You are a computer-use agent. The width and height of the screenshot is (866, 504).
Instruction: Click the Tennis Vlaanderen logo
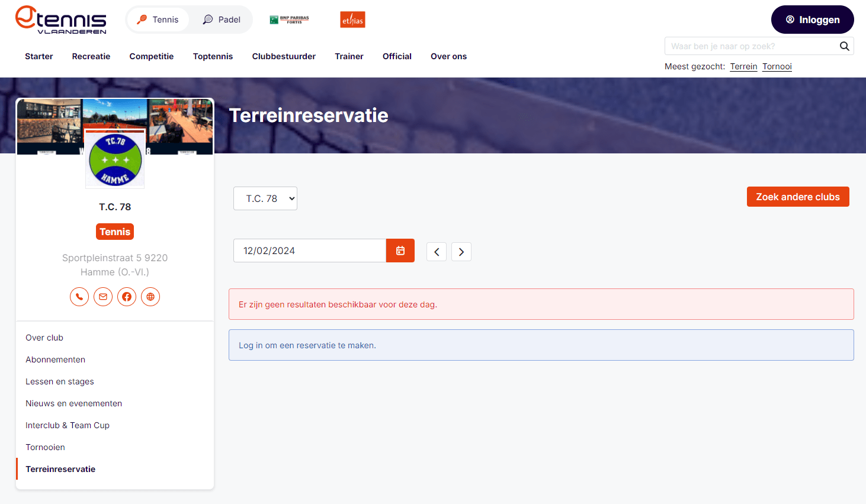pos(61,20)
